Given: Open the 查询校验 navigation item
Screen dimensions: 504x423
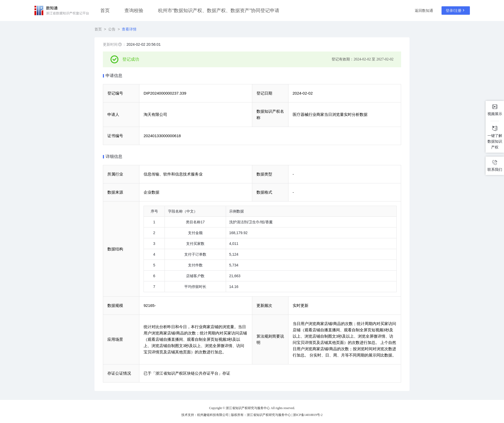Looking at the screenshot, I should click(x=134, y=11).
